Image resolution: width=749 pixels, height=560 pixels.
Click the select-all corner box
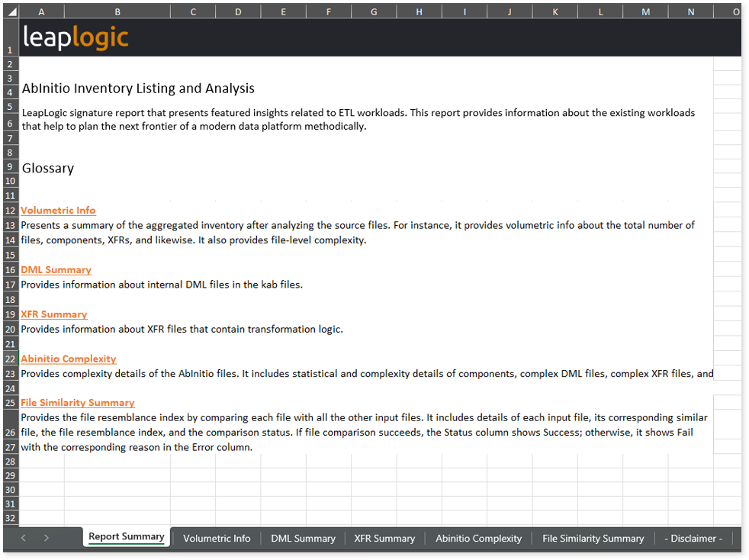[10, 11]
